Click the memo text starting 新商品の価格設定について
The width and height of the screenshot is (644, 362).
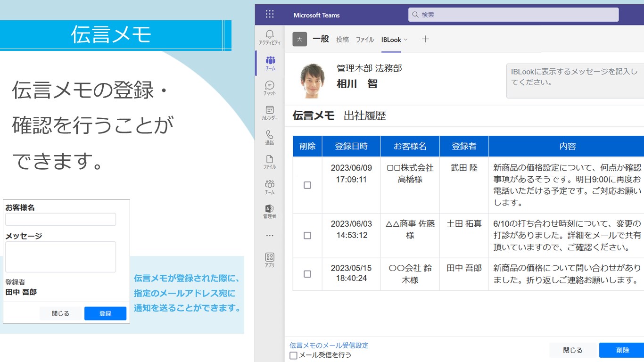click(x=567, y=185)
